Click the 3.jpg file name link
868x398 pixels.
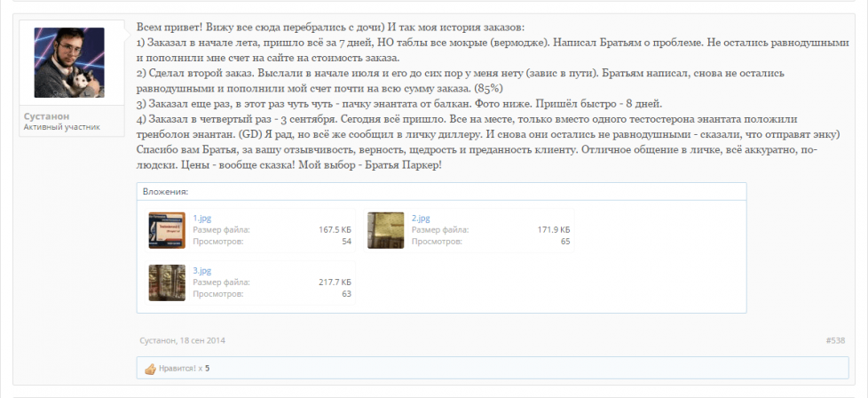[201, 270]
